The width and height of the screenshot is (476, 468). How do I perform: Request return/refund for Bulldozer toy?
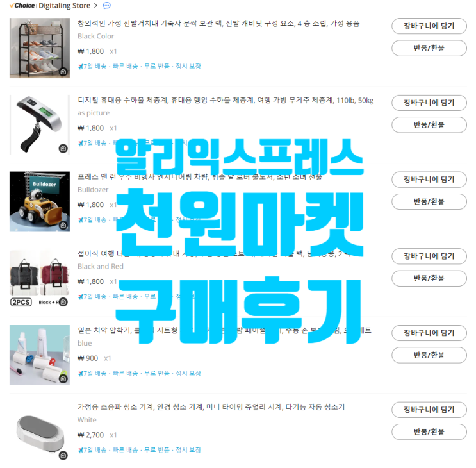tap(429, 202)
